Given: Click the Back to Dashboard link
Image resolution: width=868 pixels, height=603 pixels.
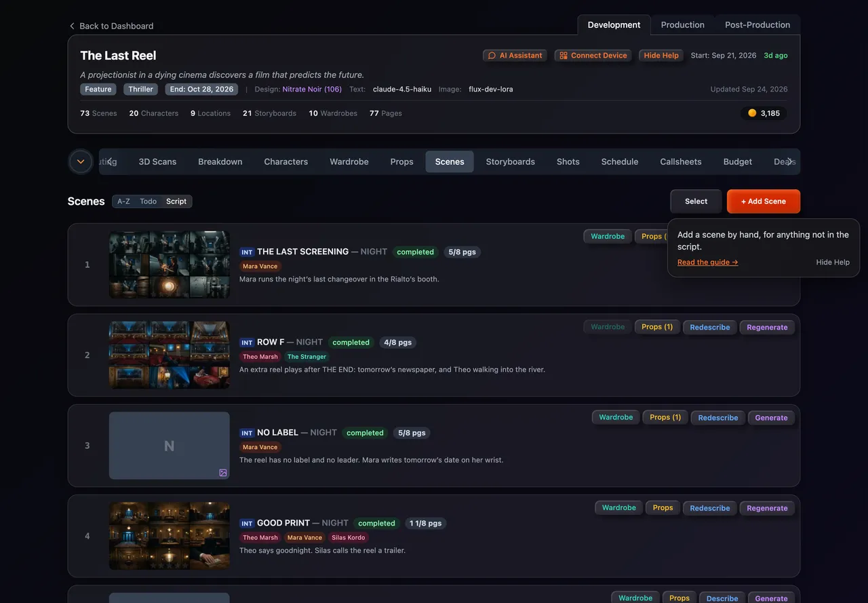Looking at the screenshot, I should point(111,26).
